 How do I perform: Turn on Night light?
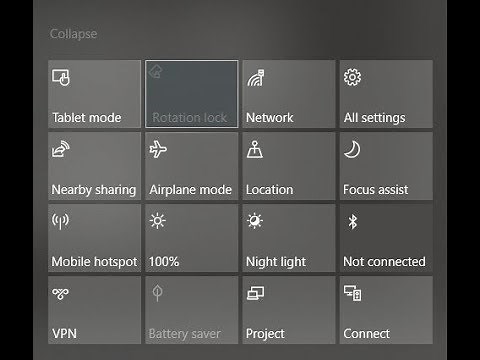point(289,238)
